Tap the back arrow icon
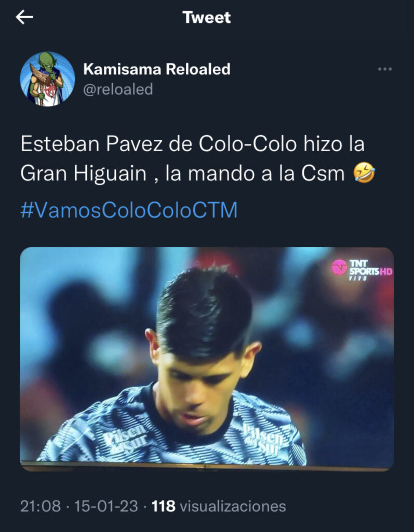Screen dimensions: 414x532 click(24, 17)
